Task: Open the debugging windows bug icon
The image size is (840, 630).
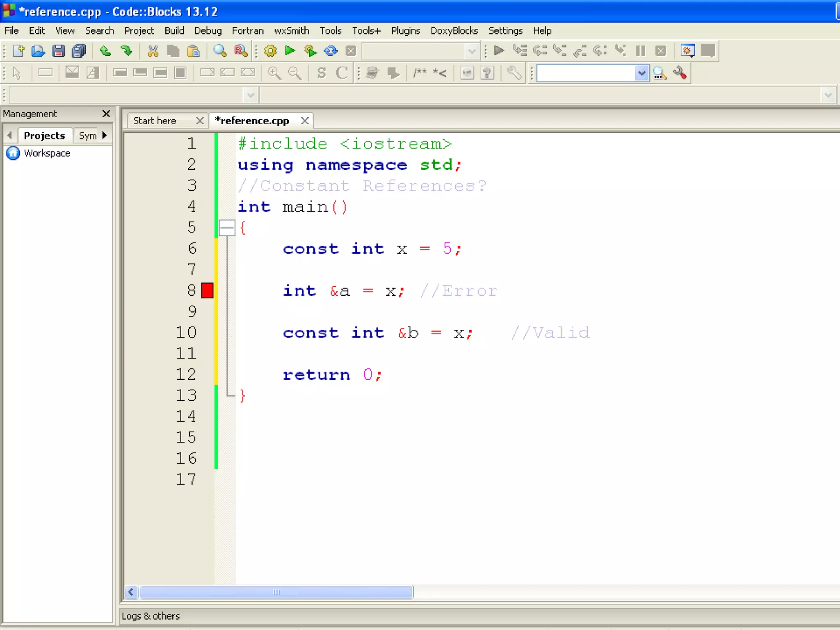Action: [687, 51]
